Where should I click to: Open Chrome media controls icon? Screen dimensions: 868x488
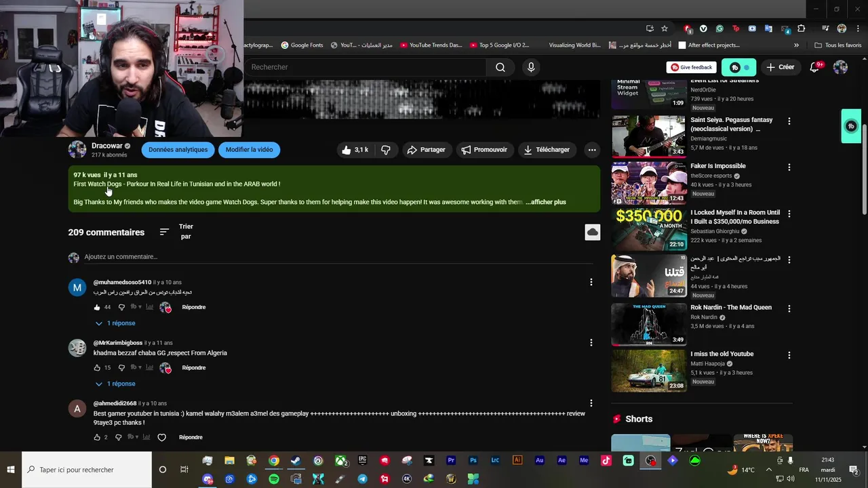click(825, 28)
